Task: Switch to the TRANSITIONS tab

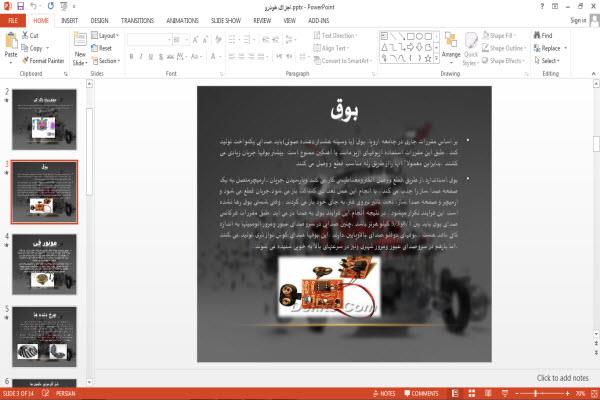Action: 137,21
